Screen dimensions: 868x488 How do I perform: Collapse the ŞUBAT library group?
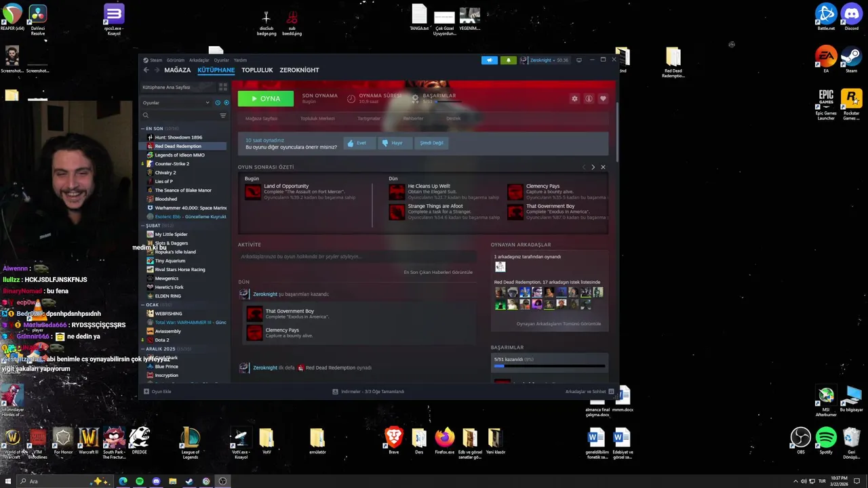(142, 226)
